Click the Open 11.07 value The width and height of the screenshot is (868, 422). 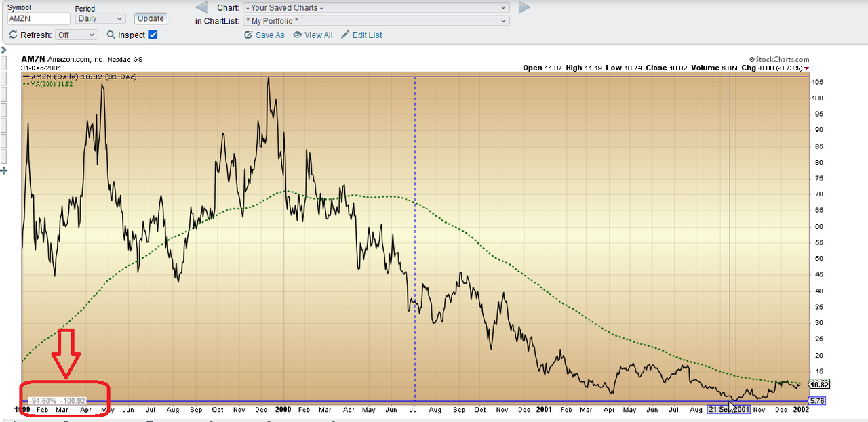[543, 68]
